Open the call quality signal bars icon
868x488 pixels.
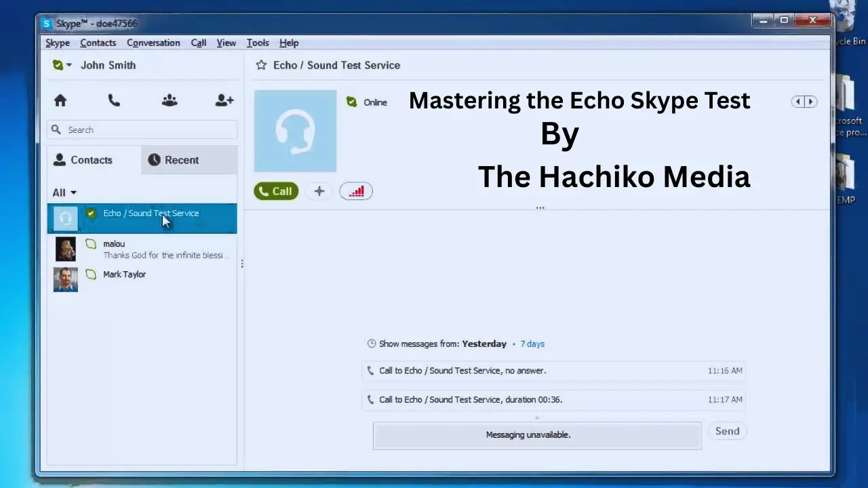356,192
